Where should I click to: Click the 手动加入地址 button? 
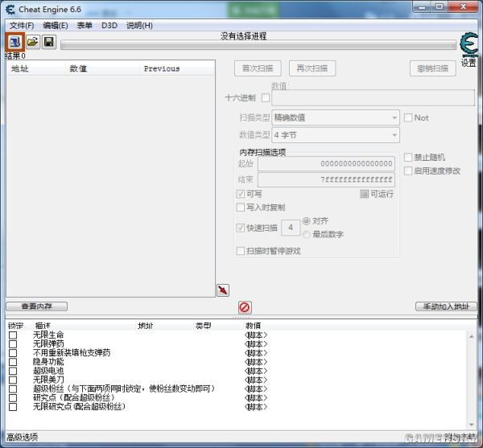point(446,306)
